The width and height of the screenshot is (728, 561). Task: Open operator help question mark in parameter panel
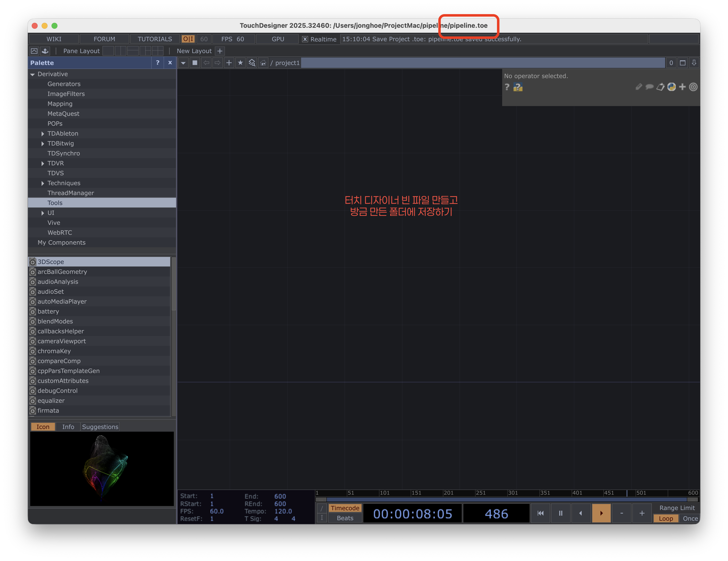507,87
